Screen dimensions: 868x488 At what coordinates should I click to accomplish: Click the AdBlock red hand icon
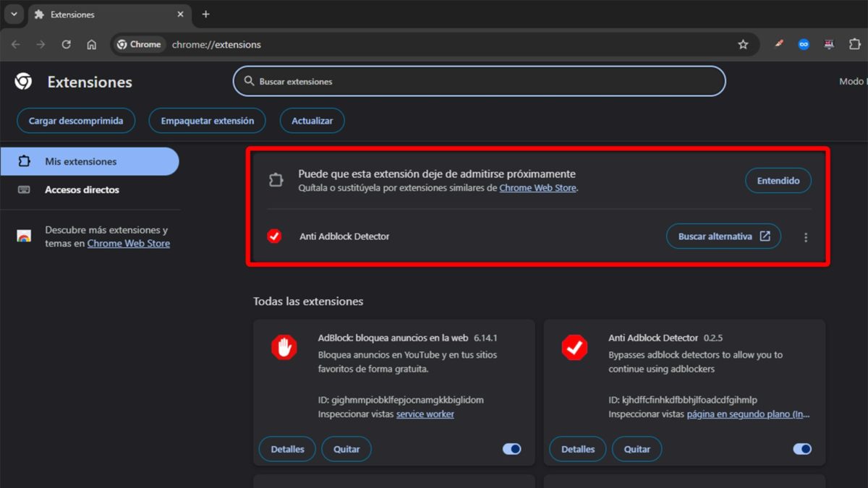[284, 348]
